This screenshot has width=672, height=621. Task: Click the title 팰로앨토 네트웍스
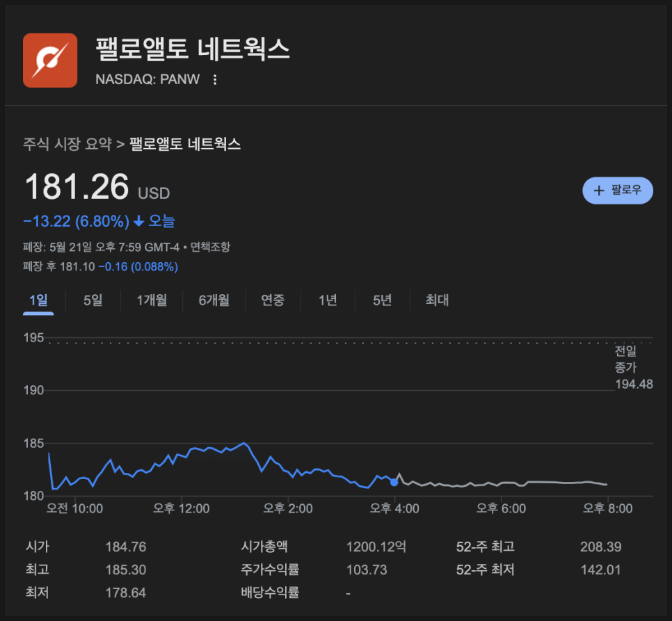click(193, 49)
